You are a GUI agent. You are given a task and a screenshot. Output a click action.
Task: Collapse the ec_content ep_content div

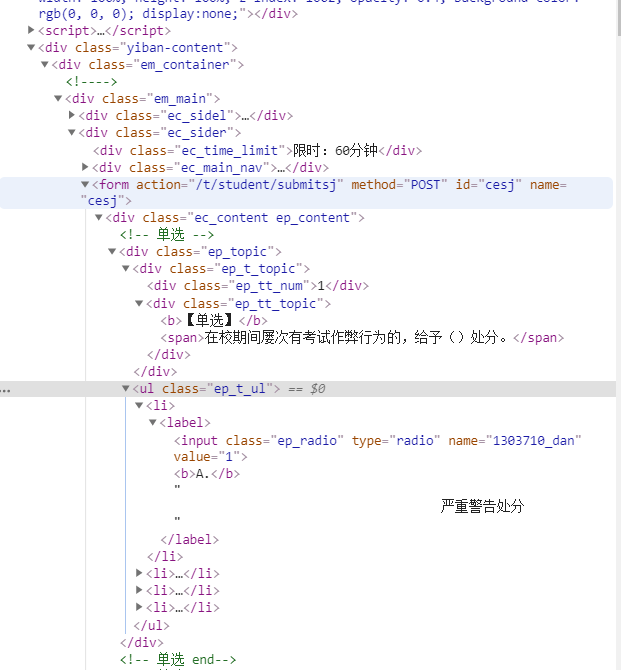pyautogui.click(x=99, y=218)
